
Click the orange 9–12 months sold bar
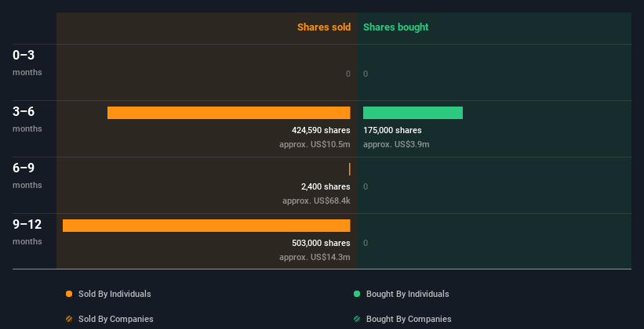(x=206, y=226)
